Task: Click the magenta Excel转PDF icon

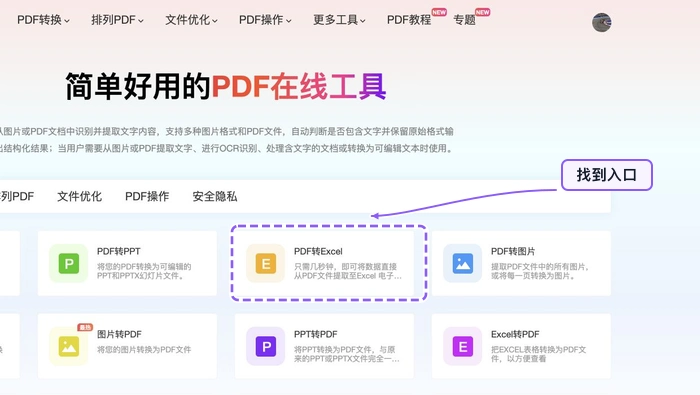Action: click(462, 346)
